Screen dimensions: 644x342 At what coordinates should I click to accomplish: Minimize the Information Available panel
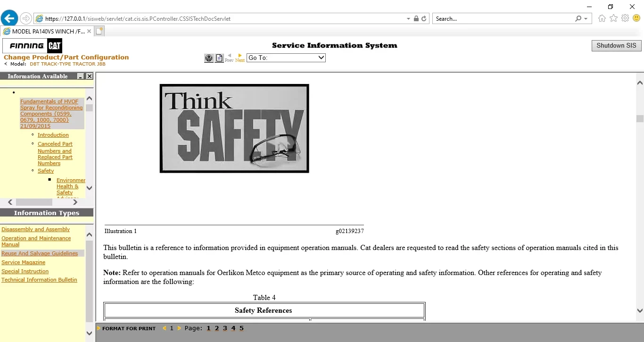81,76
